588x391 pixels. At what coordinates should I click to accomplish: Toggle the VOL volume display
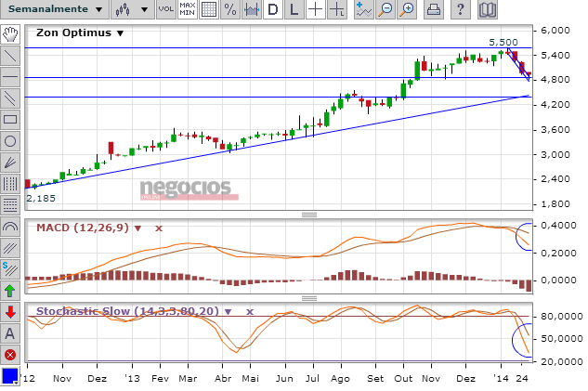(x=165, y=9)
